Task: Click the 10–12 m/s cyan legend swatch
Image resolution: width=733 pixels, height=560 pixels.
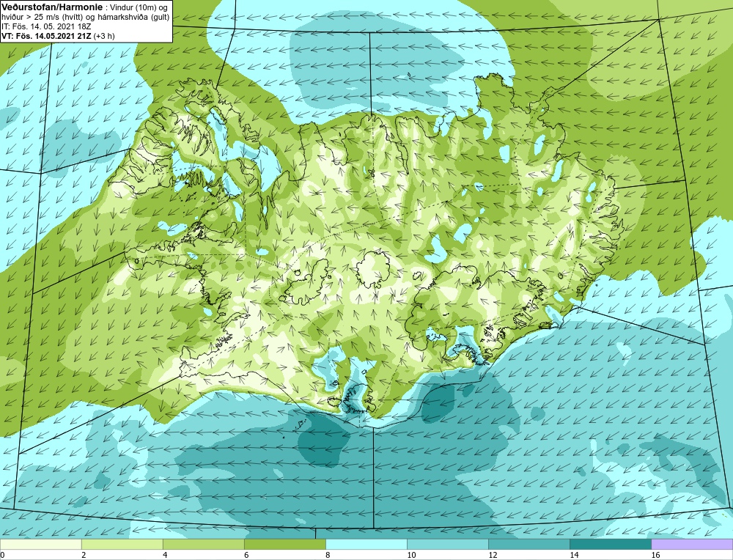Action: [448, 544]
